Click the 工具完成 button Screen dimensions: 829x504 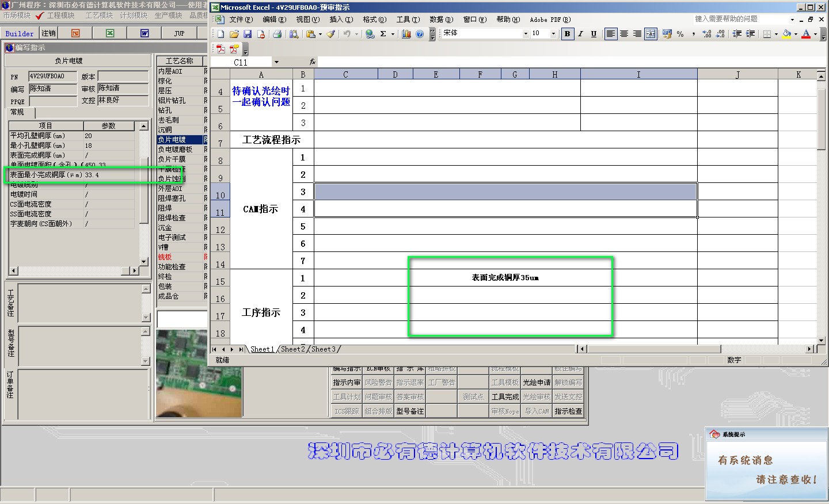point(505,397)
